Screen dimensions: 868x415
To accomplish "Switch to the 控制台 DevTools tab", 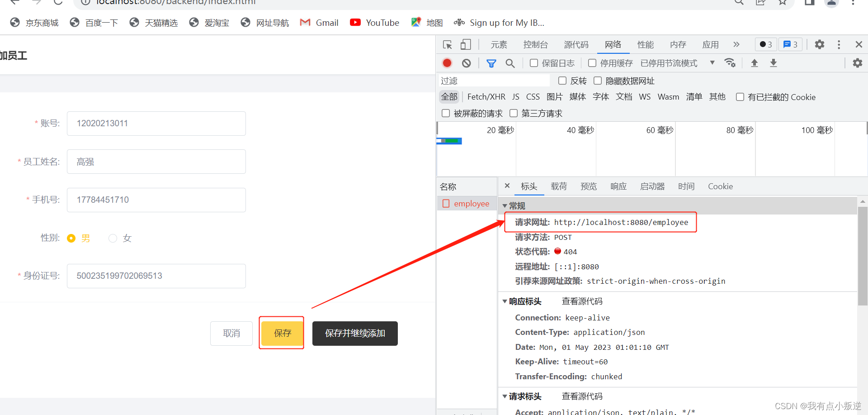I will (536, 44).
